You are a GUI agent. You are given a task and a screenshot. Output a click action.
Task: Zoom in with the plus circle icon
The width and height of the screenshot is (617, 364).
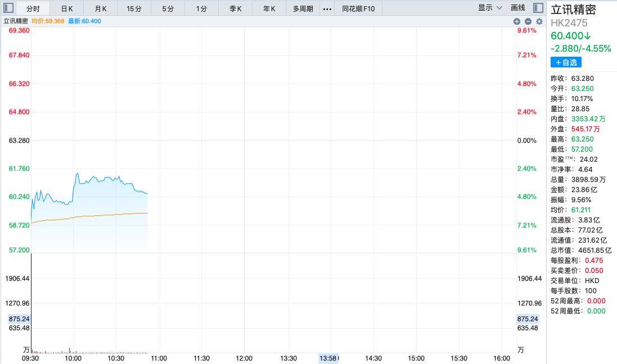click(x=517, y=21)
